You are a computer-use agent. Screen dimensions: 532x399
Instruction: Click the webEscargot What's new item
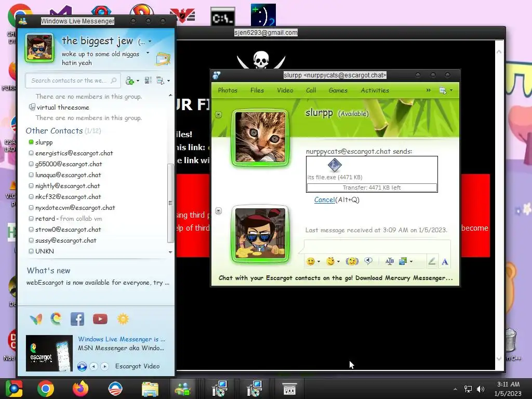(x=98, y=283)
